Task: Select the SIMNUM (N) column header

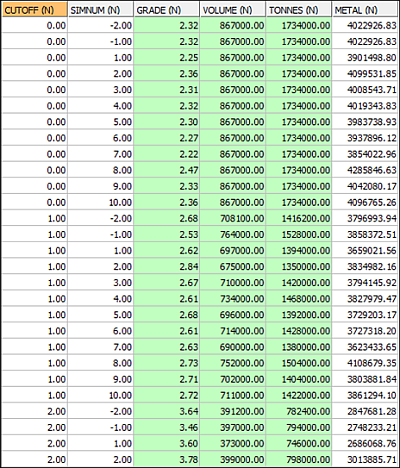Action: 100,10
